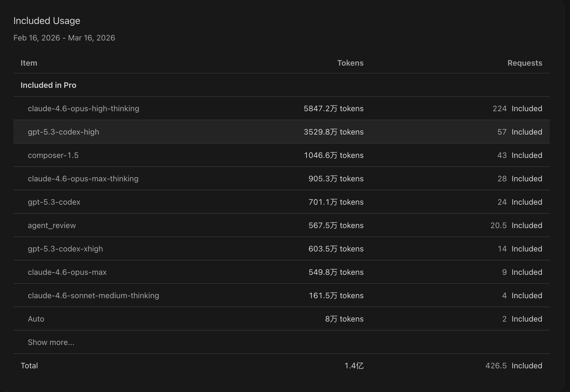The height and width of the screenshot is (392, 570).
Task: Select the claude-4.6-opus-max-thinking item name
Action: click(83, 179)
